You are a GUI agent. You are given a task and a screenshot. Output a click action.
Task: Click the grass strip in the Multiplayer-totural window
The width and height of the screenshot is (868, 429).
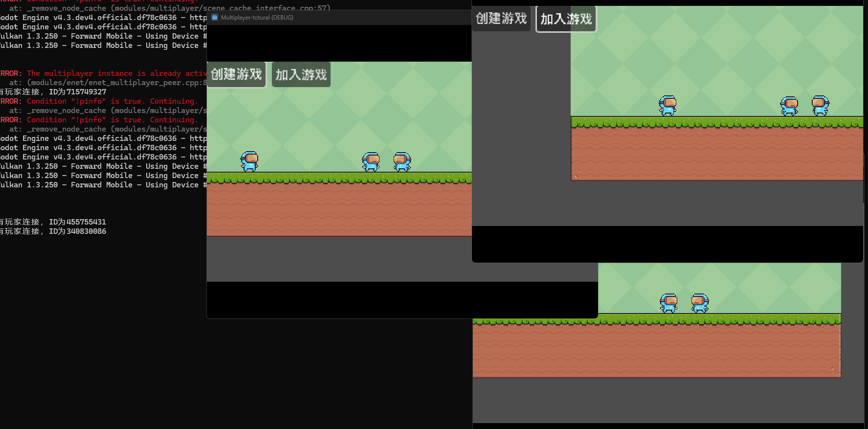coord(339,178)
